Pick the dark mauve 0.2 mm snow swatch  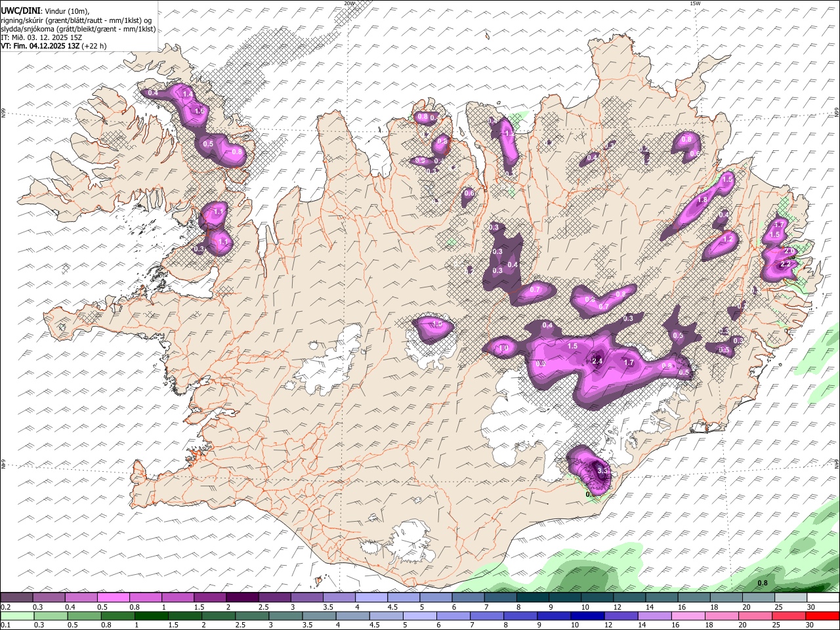point(16,597)
